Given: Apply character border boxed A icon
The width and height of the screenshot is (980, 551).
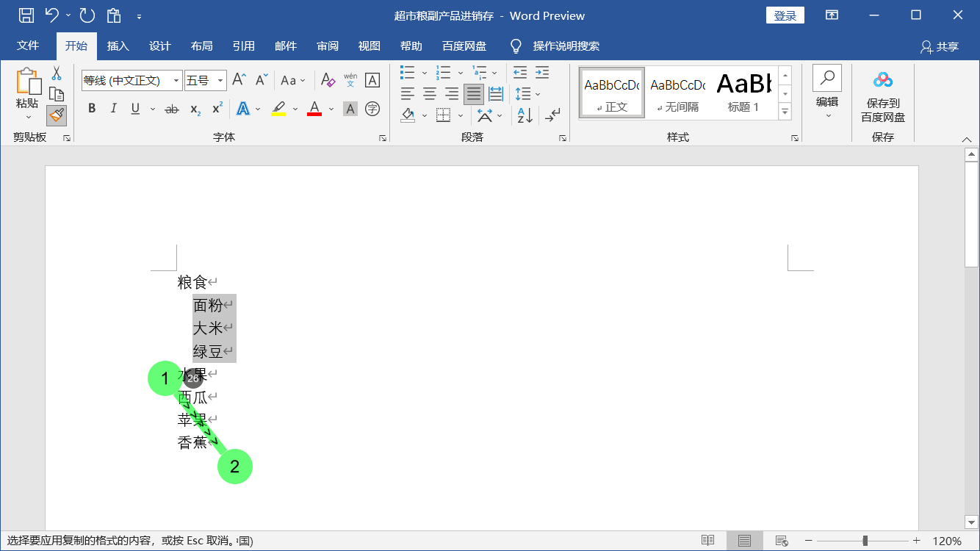Looking at the screenshot, I should tap(372, 80).
